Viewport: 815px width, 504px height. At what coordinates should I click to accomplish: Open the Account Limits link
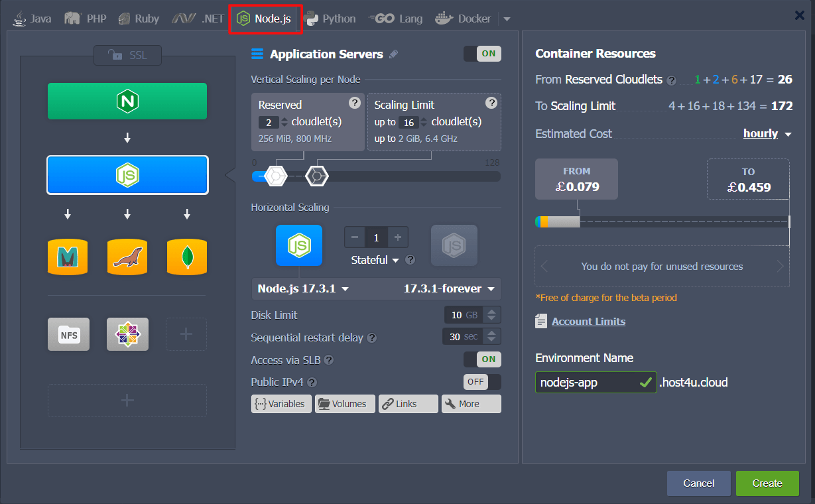click(588, 321)
